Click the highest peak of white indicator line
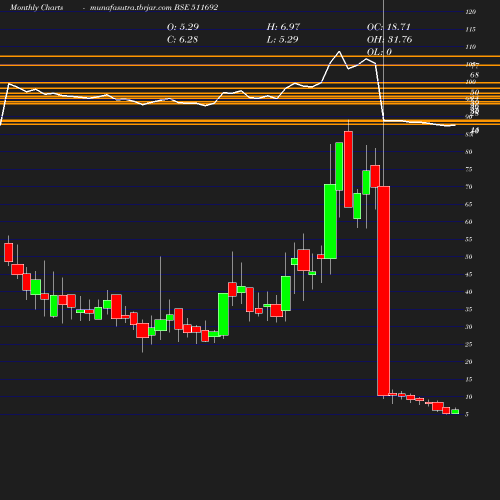This screenshot has height=500, width=500. (339, 52)
